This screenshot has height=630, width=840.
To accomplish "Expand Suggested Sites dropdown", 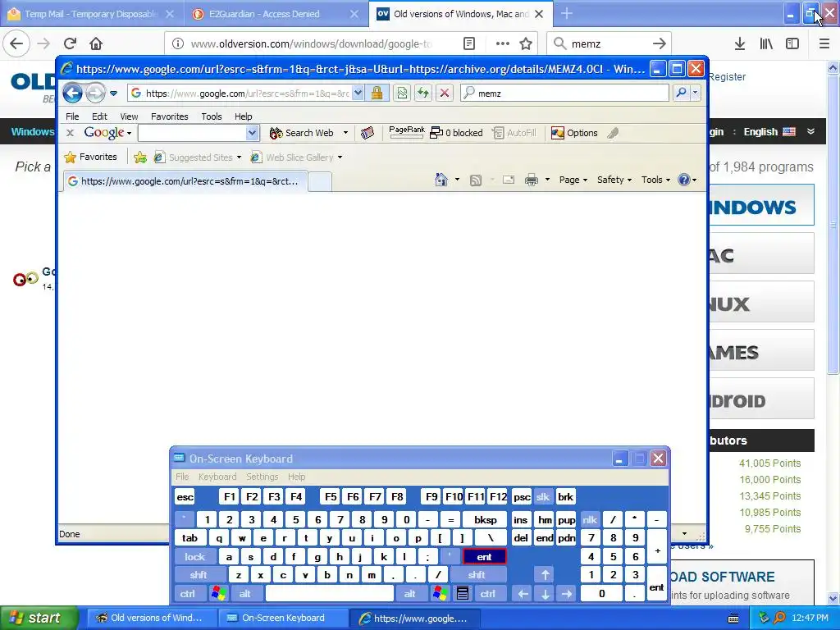I will (239, 157).
